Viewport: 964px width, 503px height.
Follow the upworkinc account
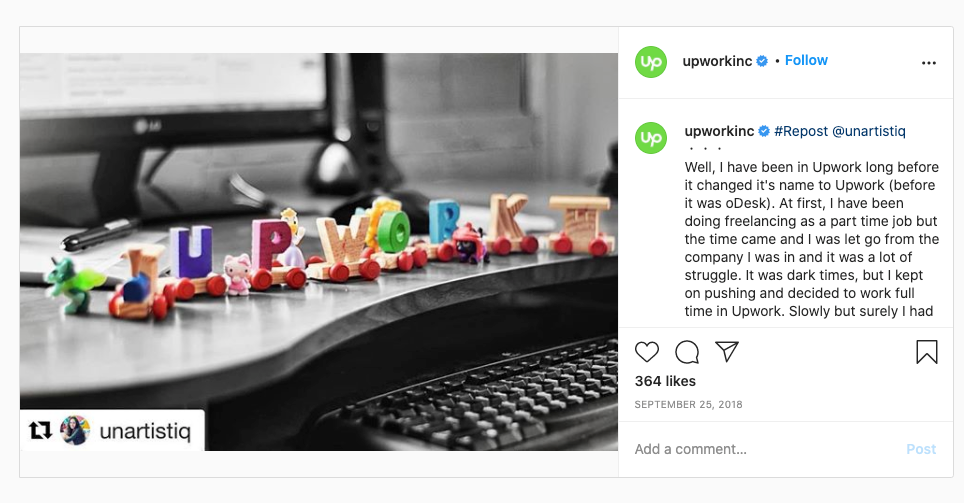click(806, 60)
